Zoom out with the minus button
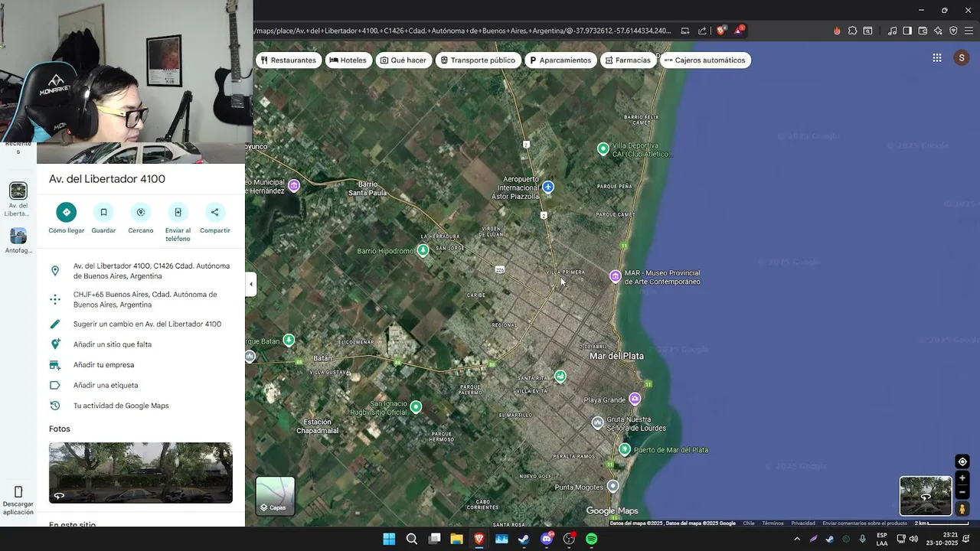Image resolution: width=980 pixels, height=551 pixels. (x=962, y=492)
